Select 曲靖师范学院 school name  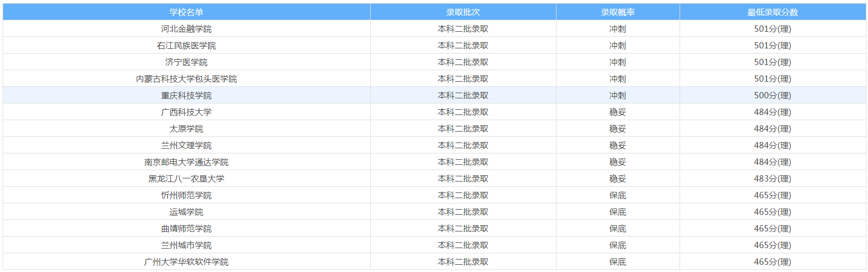coord(186,228)
